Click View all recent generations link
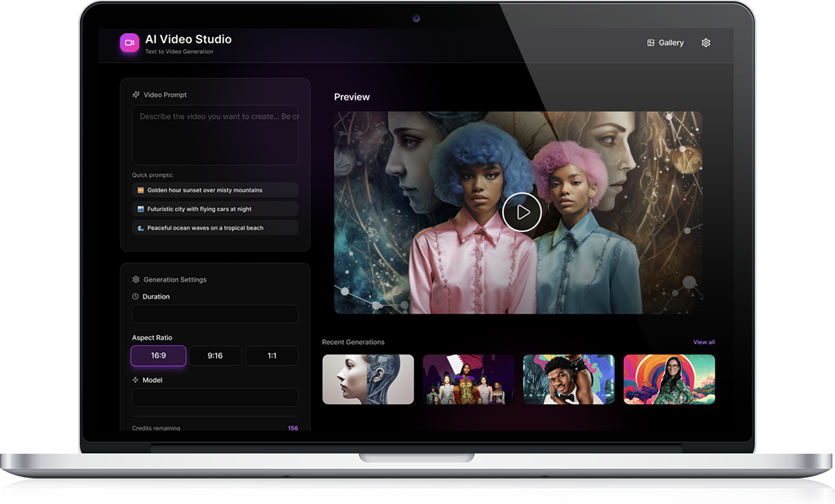Image resolution: width=835 pixels, height=504 pixels. pos(703,342)
